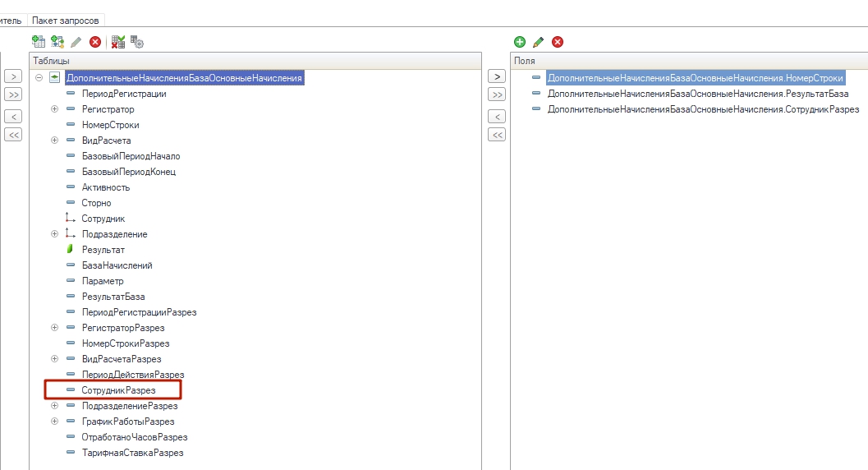Switch to the Пакет запросов tab

coord(67,20)
